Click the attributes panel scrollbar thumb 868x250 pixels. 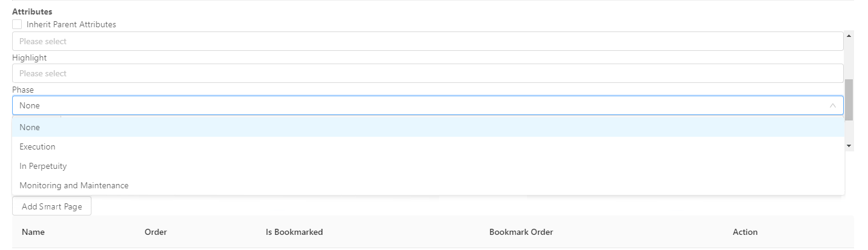click(x=849, y=100)
